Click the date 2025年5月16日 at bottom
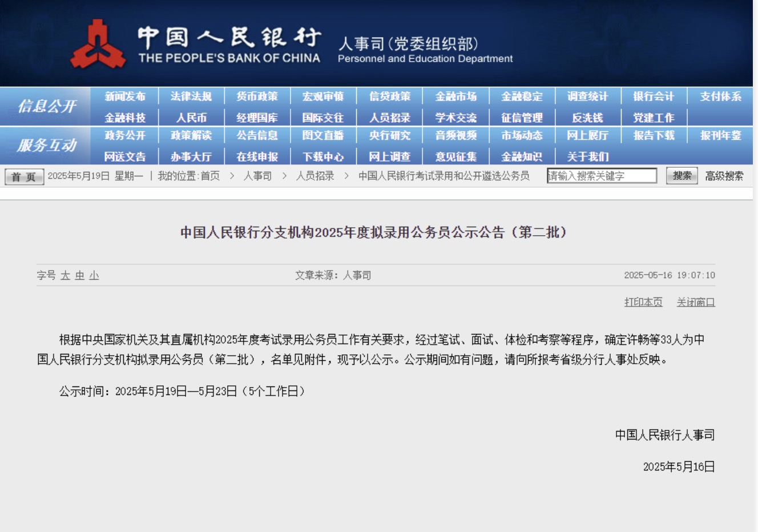The height and width of the screenshot is (532, 758). pos(679,467)
